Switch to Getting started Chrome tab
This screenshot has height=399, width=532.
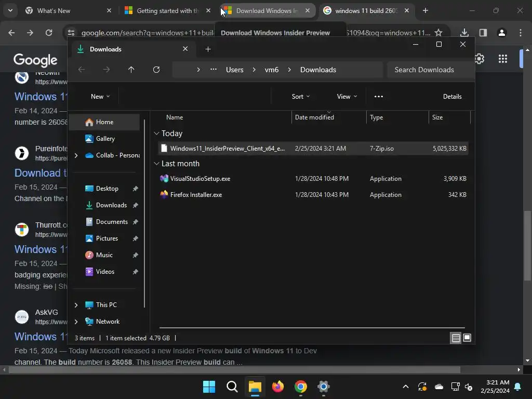pyautogui.click(x=168, y=11)
